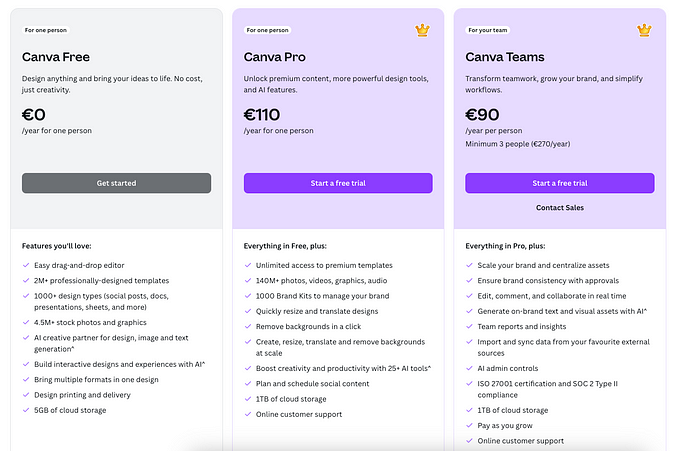The height and width of the screenshot is (451, 700).
Task: Click the Canva Pro plan heading
Action: 275,57
